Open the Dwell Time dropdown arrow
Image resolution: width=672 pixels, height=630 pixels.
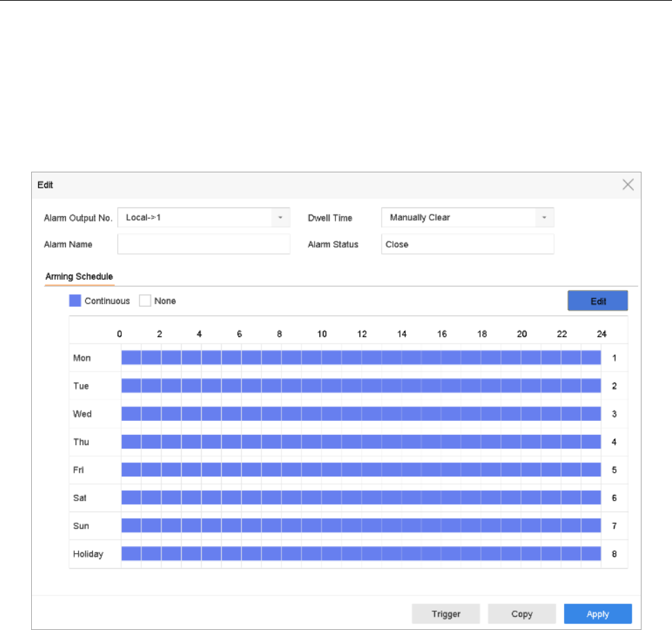545,217
